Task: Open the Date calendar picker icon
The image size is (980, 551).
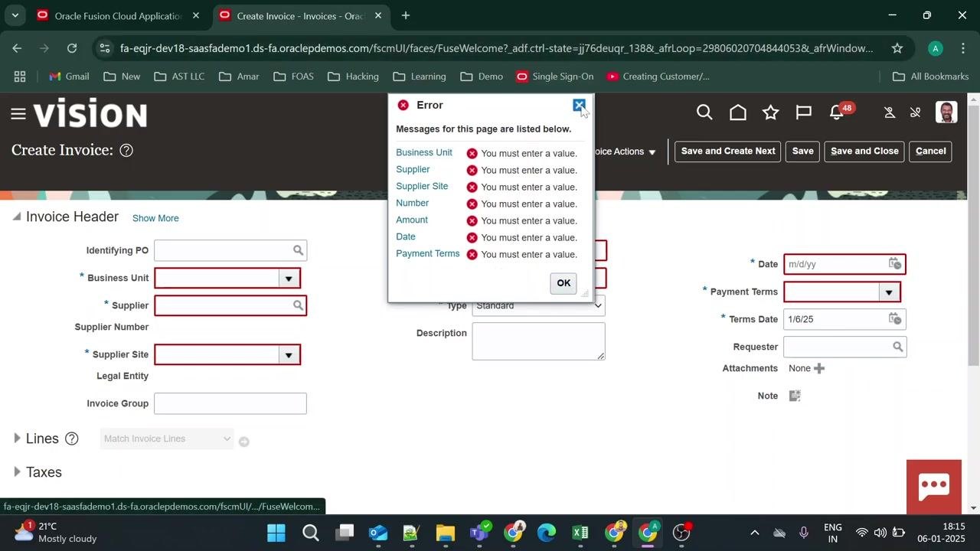Action: tap(894, 264)
